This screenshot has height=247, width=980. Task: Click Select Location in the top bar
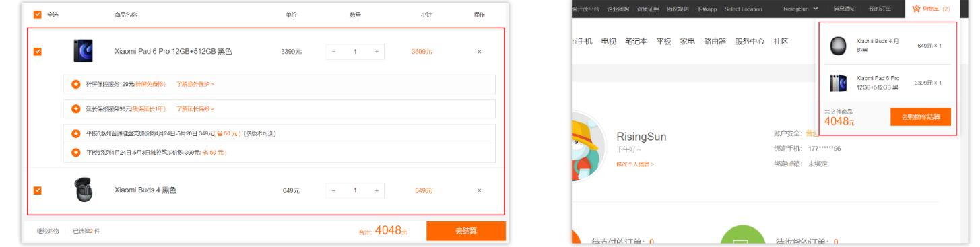(744, 9)
